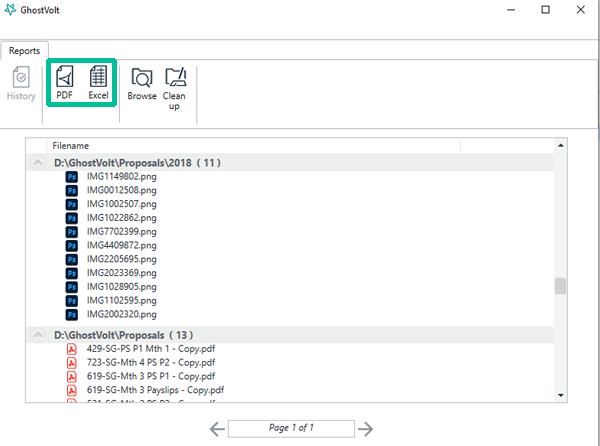Viewport: 600px width, 446px height.
Task: Collapse the Proposals\2018 group
Action: 38,163
